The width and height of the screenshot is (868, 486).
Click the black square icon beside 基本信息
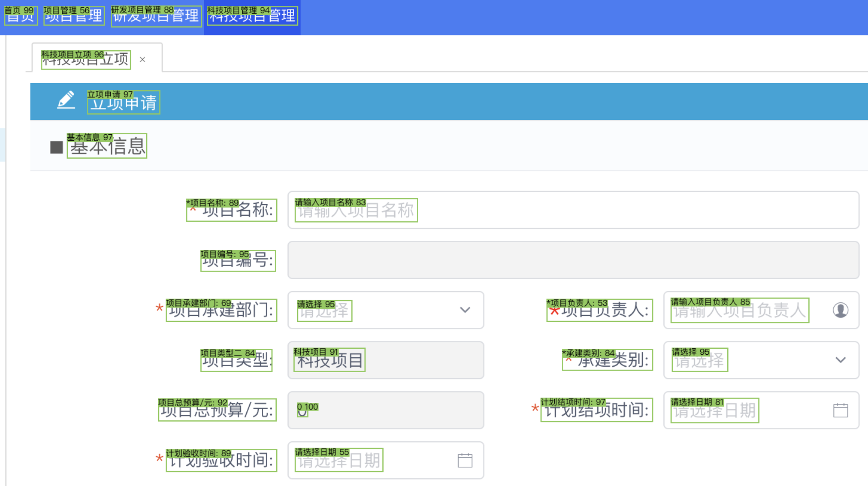pyautogui.click(x=56, y=147)
